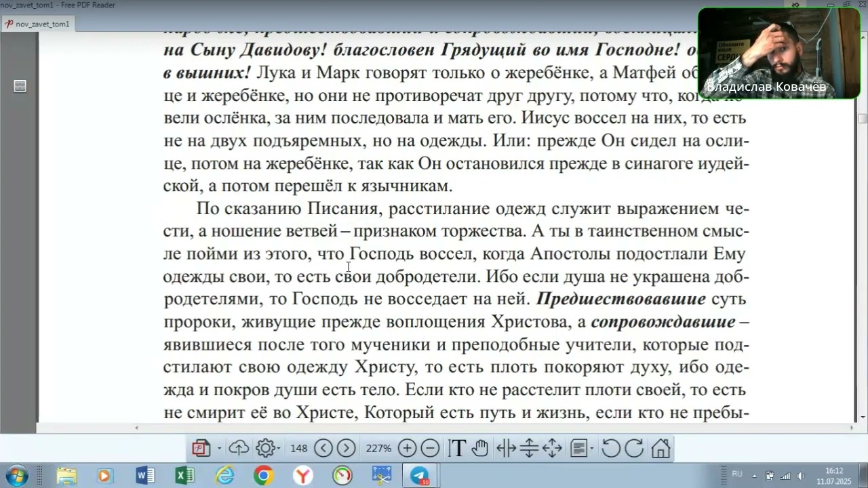Image resolution: width=868 pixels, height=488 pixels.
Task: Open the media player taskbar icon
Action: [x=104, y=476]
